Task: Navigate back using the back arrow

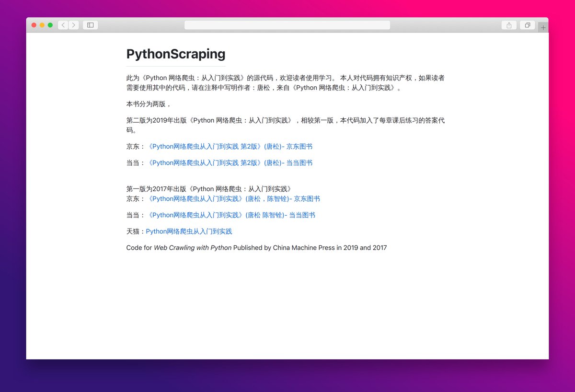Action: [x=63, y=25]
